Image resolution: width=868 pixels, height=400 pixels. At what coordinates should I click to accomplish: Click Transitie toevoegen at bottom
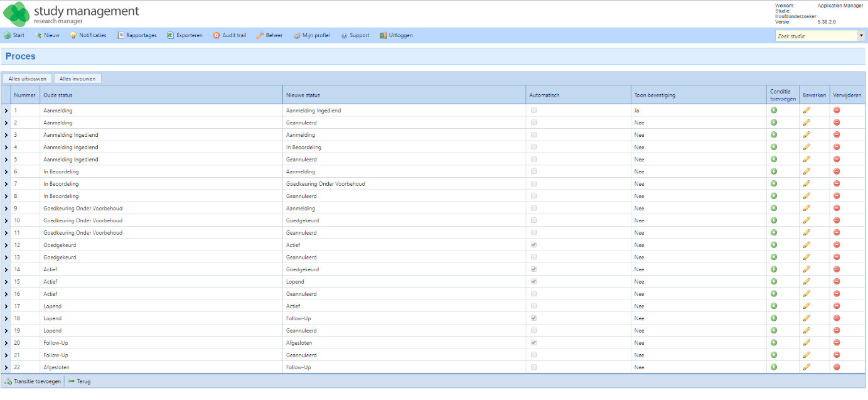[x=33, y=381]
